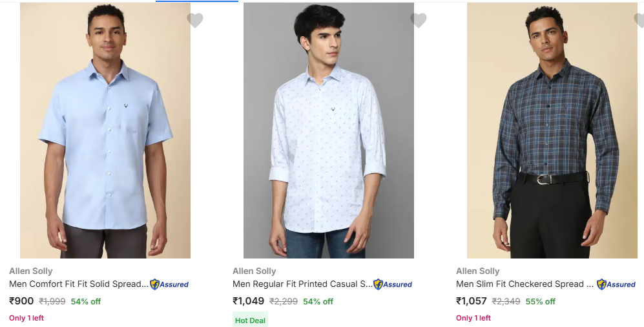The width and height of the screenshot is (644, 327).
Task: Click the ₹1,057 price
Action: click(472, 301)
